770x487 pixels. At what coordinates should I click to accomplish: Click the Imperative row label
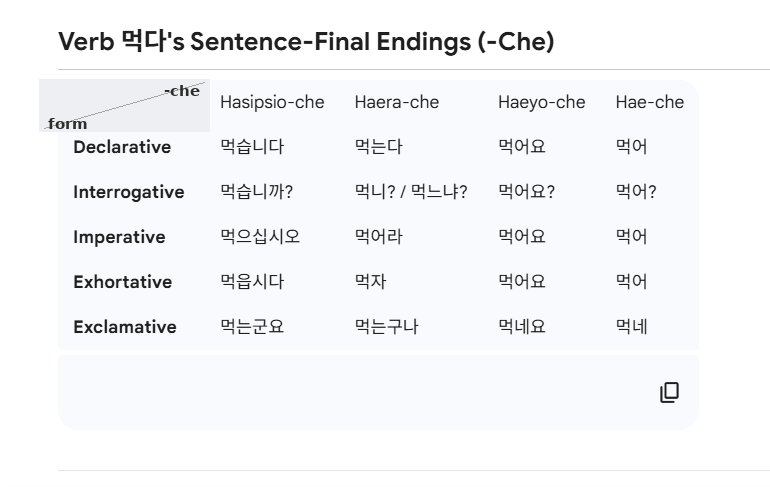pos(119,237)
